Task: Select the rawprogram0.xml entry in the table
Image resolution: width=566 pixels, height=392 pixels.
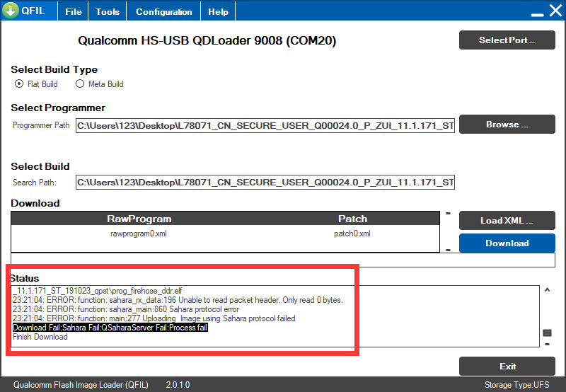Action: pyautogui.click(x=139, y=234)
